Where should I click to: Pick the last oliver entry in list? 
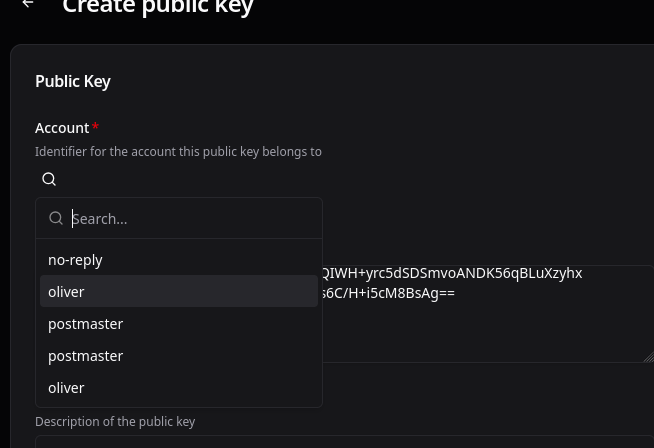[179, 388]
